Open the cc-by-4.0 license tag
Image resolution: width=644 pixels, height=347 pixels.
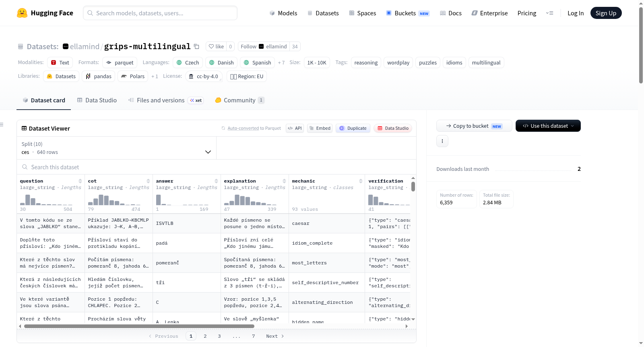point(204,76)
